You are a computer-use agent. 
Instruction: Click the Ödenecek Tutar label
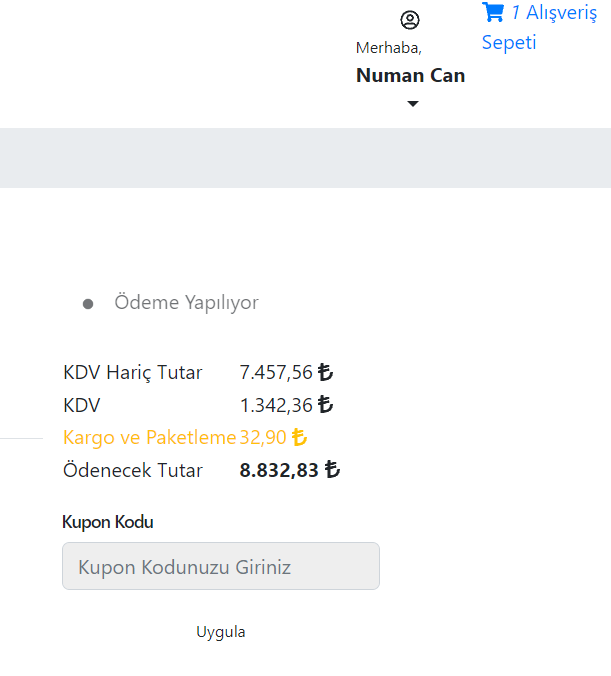[x=132, y=471]
